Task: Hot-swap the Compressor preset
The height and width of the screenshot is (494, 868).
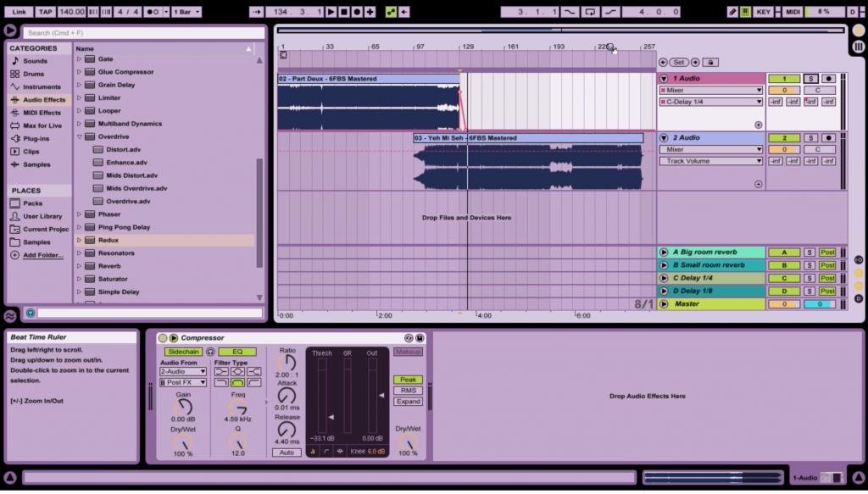Action: 409,337
